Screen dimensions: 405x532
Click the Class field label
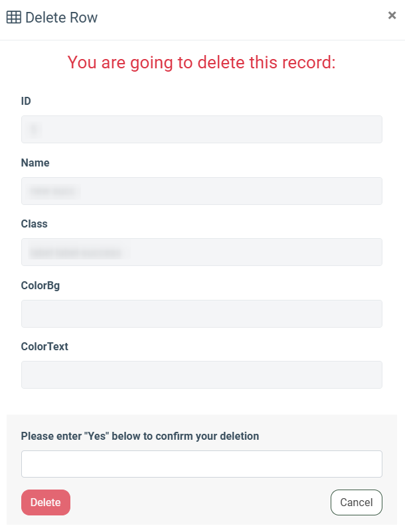tap(35, 224)
